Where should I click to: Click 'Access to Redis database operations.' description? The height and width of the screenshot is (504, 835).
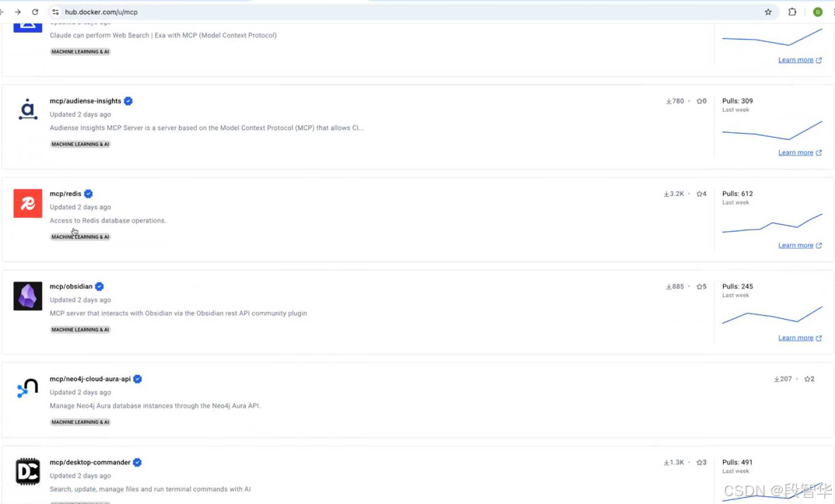[x=107, y=220]
